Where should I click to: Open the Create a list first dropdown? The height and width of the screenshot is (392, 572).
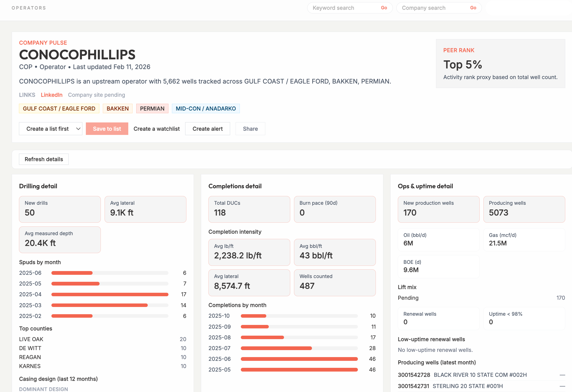point(51,129)
